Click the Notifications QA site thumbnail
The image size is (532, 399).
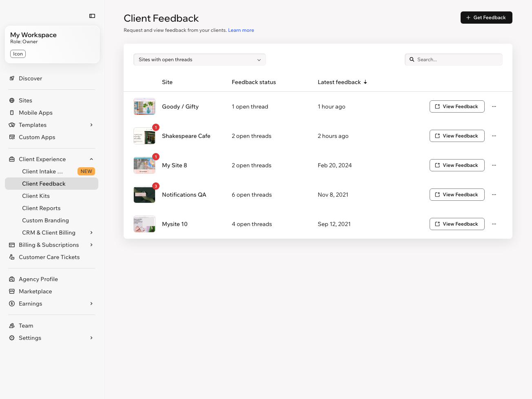(x=144, y=195)
